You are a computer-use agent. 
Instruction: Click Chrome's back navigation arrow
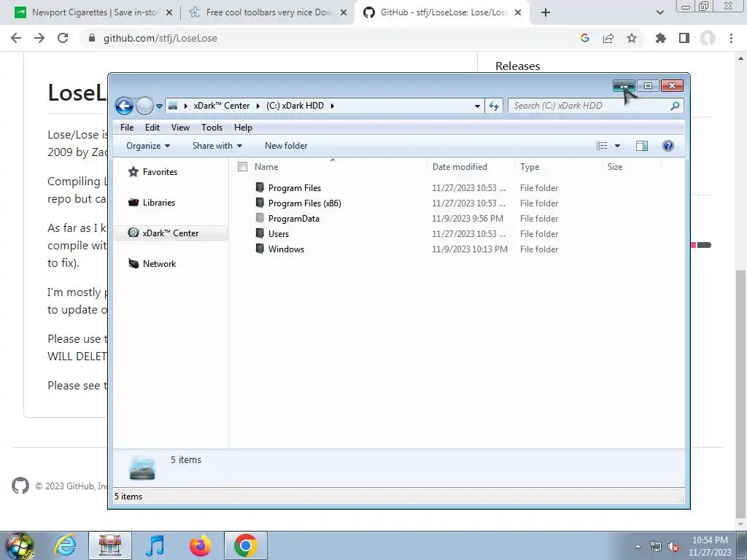coord(16,38)
